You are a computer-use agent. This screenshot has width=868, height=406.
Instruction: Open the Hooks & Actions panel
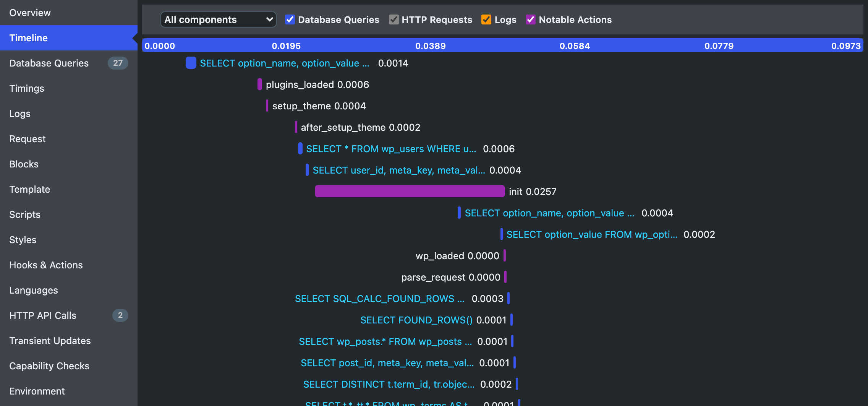[x=46, y=265]
